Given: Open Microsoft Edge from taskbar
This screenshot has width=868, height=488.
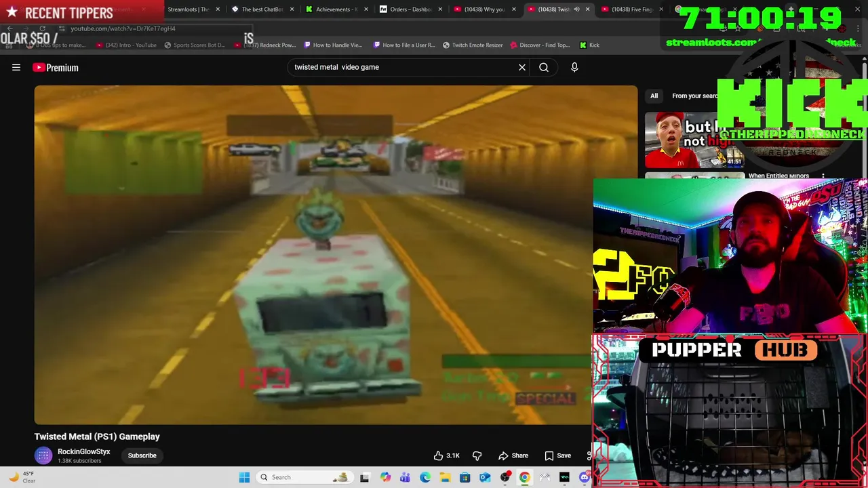Looking at the screenshot, I should (x=425, y=477).
